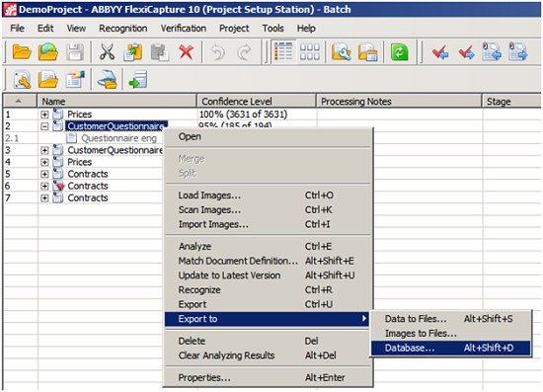The width and height of the screenshot is (543, 392).
Task: Select Import Images... from context menu
Action: (268, 224)
